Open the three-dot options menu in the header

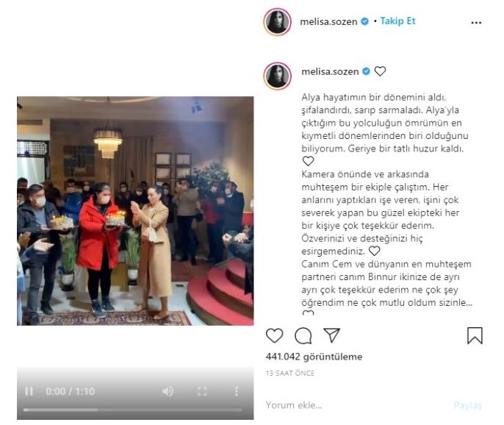point(476,23)
